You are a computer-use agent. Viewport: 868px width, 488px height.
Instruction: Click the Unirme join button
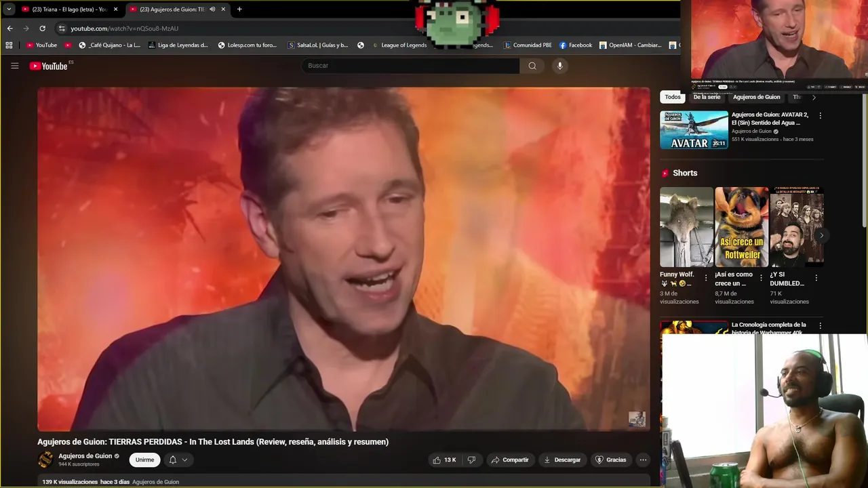pos(144,460)
